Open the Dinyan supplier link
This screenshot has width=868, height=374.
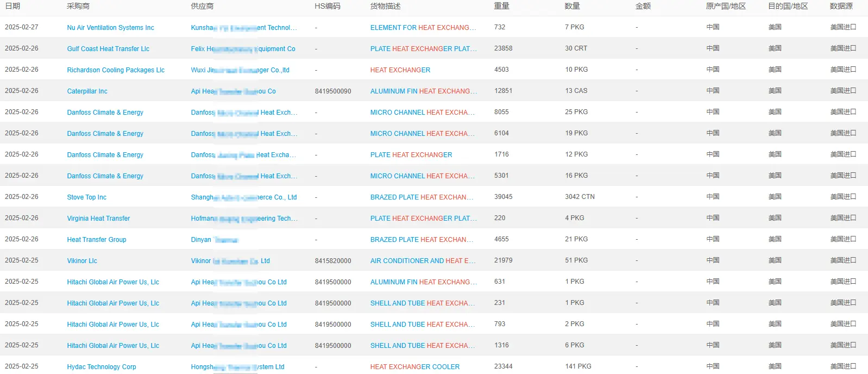click(214, 240)
